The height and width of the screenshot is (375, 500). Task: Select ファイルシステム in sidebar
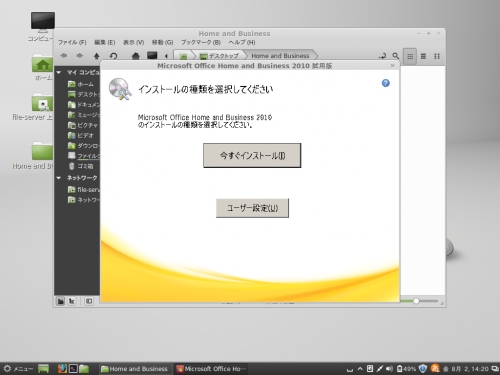83,156
